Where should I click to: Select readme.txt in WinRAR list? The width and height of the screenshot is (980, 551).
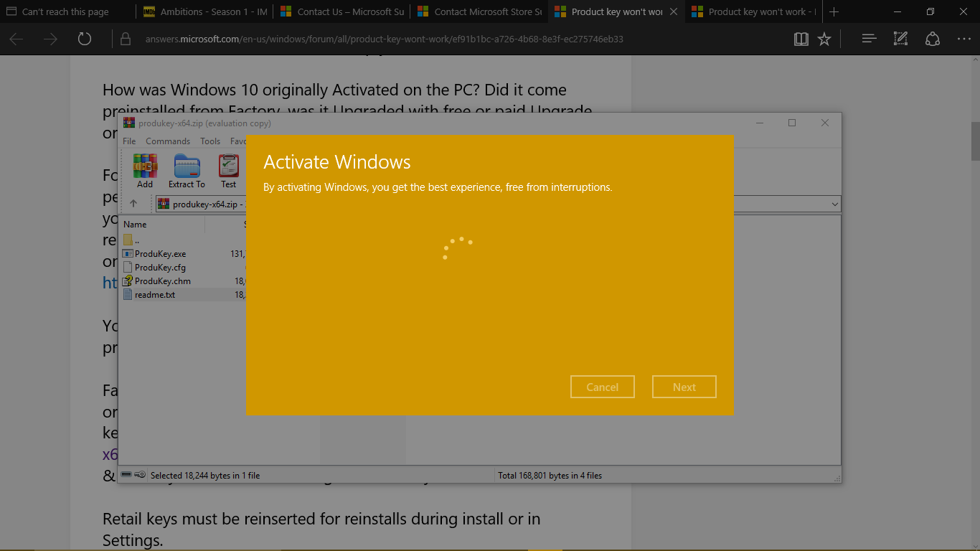pyautogui.click(x=155, y=294)
